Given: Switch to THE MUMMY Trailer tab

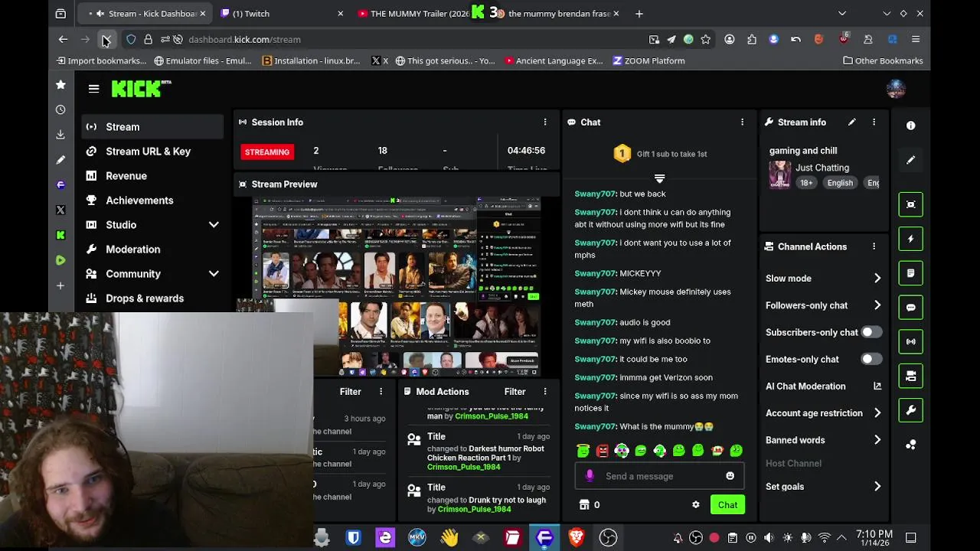Looking at the screenshot, I should [x=417, y=13].
